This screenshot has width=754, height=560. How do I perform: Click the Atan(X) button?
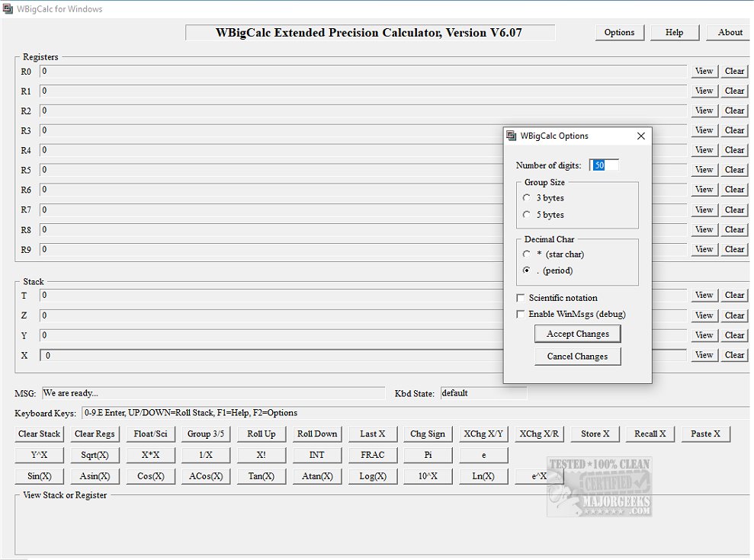(x=317, y=476)
